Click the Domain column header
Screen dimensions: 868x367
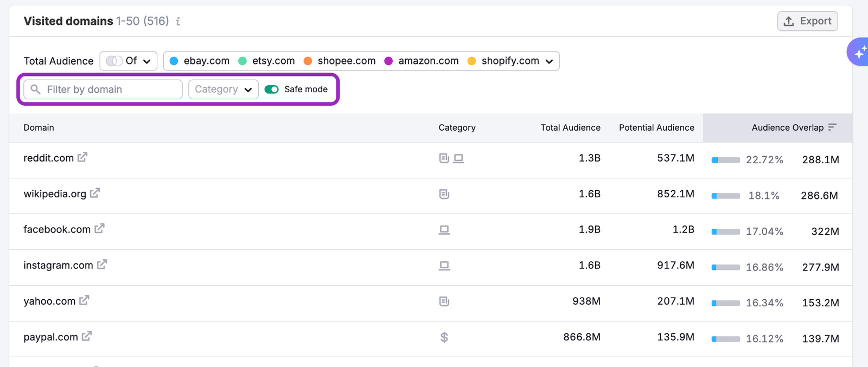[x=39, y=127]
